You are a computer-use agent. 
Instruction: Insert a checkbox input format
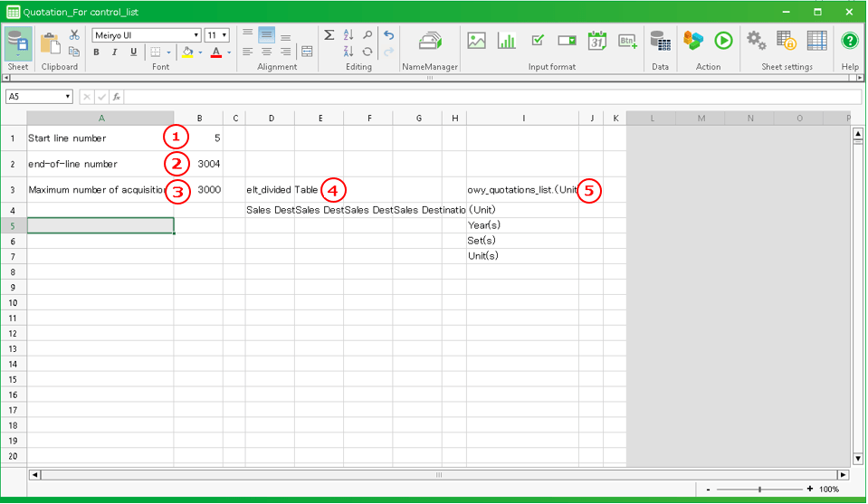coord(538,41)
